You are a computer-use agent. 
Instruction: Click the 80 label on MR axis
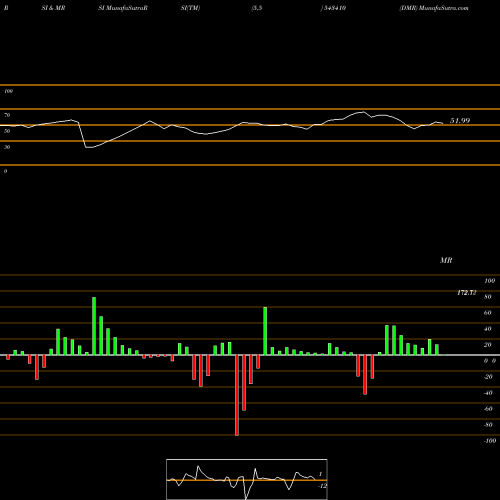[488, 297]
